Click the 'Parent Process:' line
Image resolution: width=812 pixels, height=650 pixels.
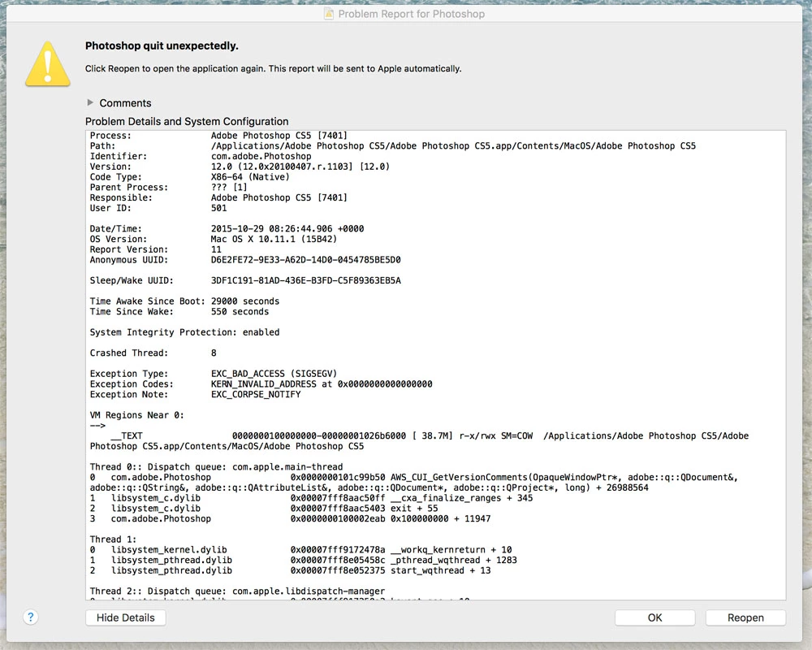(168, 188)
